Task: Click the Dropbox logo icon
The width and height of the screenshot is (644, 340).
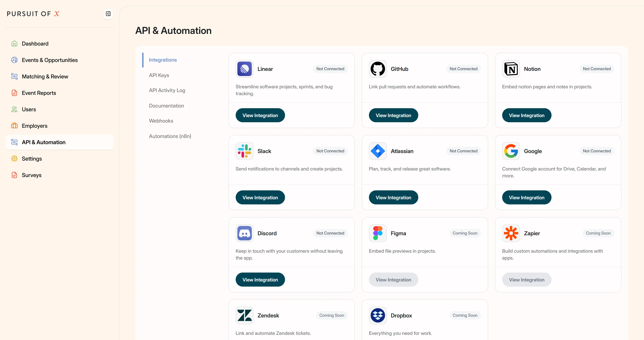Action: (x=378, y=315)
